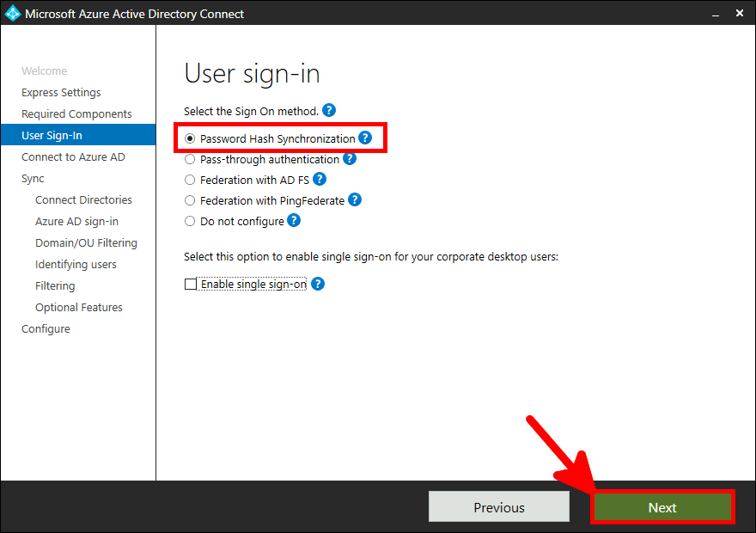Minimize the Azure AD Connect window
Screen dimensions: 756x533
(716, 14)
